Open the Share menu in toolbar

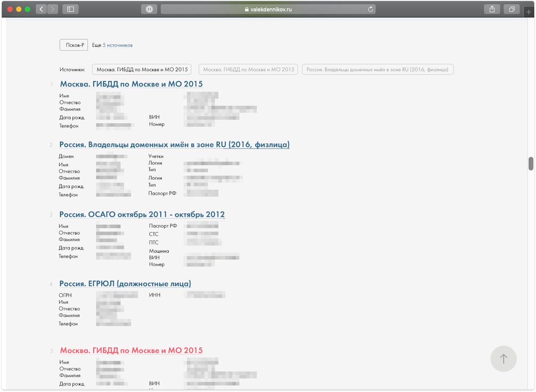[492, 9]
